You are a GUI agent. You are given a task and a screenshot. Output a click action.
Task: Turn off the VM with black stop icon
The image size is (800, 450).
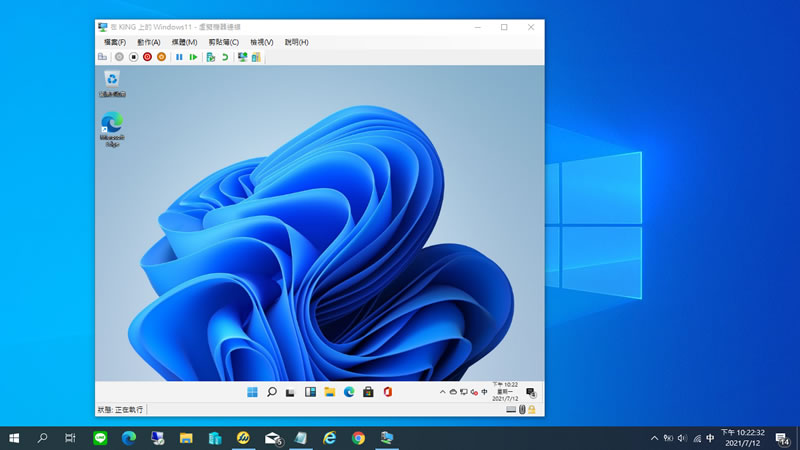133,57
